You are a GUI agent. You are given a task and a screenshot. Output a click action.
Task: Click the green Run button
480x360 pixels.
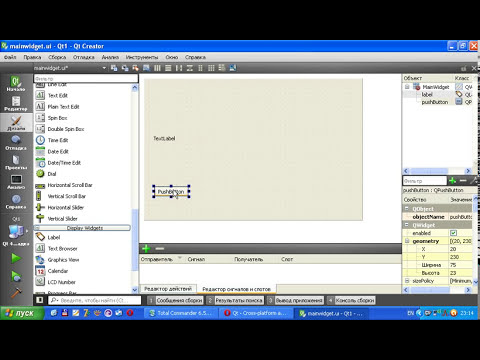tap(16, 258)
